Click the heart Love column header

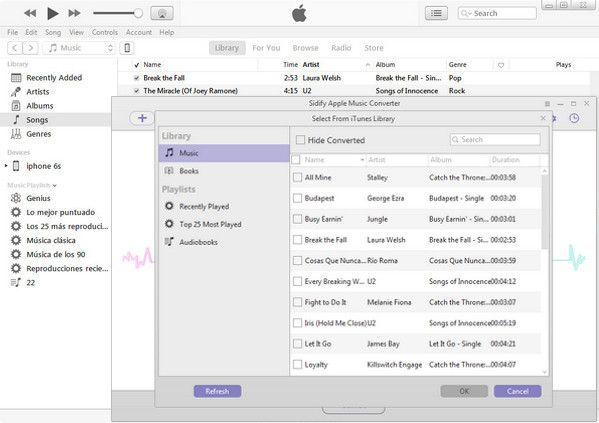(x=501, y=65)
